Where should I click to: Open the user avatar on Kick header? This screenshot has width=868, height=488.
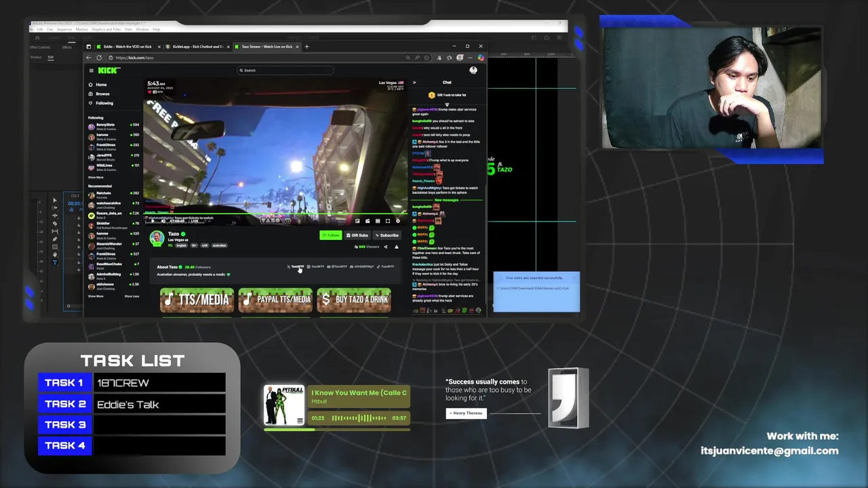point(473,70)
